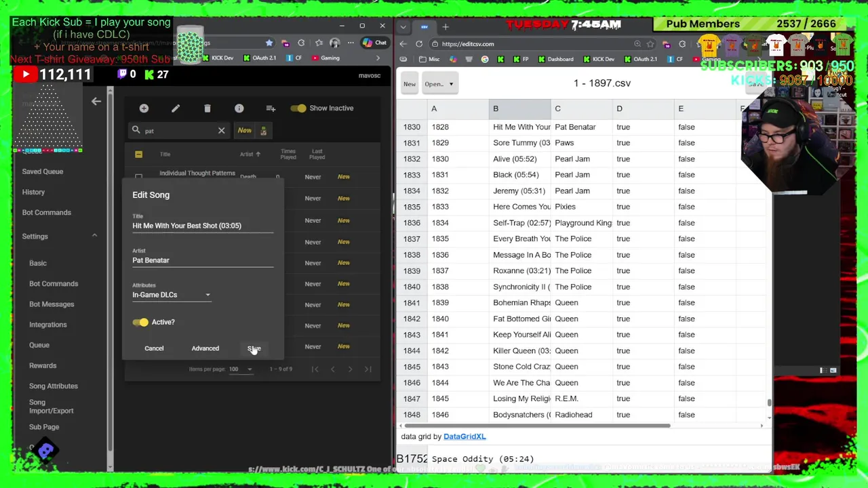Click Save in the Edit Song dialog
Image resolution: width=868 pixels, height=488 pixels.
tap(254, 348)
